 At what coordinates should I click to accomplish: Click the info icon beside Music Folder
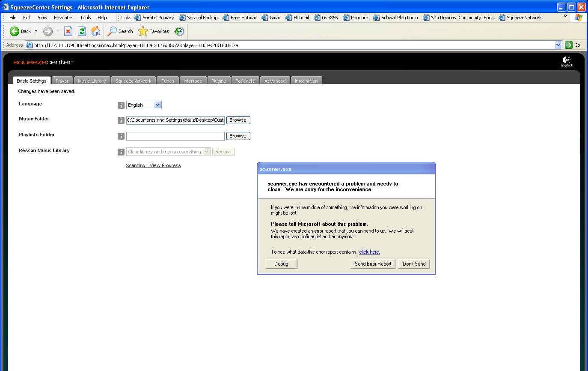121,120
